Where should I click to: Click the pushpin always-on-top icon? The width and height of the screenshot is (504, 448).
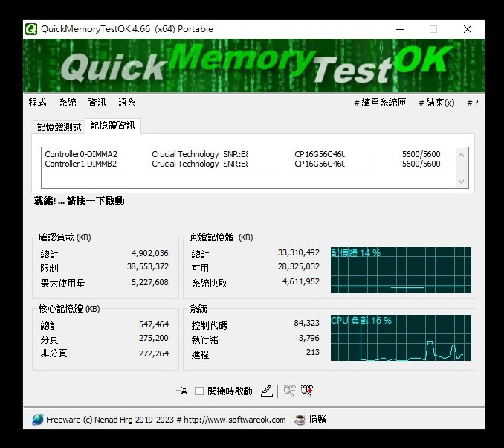tap(182, 391)
